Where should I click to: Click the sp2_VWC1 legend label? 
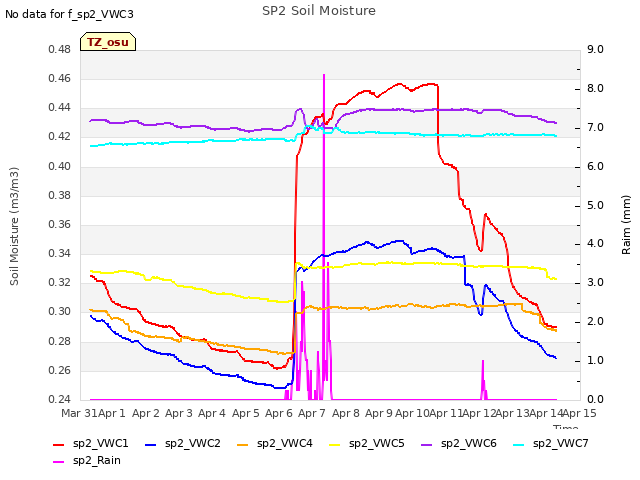[100, 444]
